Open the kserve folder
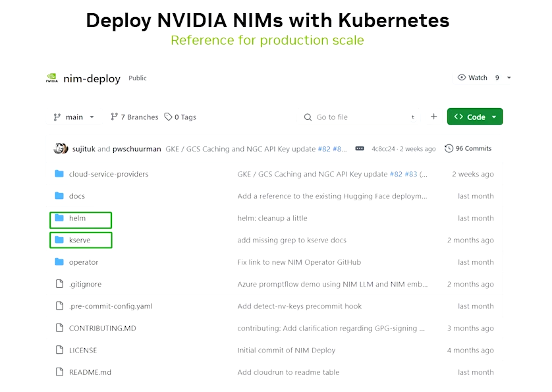Screen dimensions: 552x392 click(80, 240)
